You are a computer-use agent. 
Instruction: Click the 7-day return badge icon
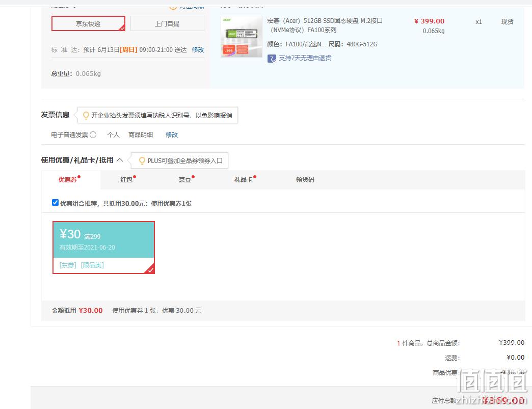click(x=272, y=59)
